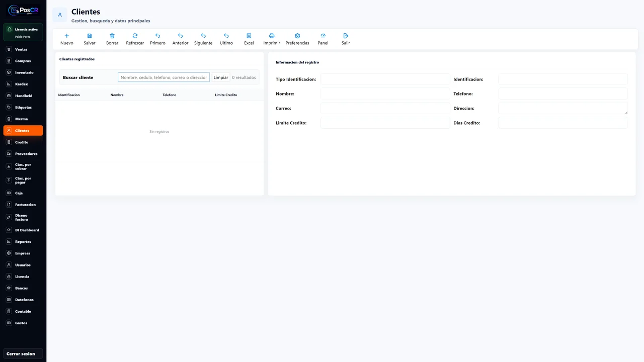
Task: Open Etiquetas in the sidebar
Action: [23, 107]
